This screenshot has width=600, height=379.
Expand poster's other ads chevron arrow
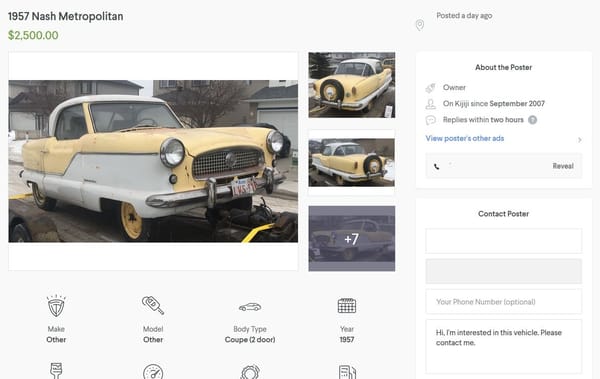[x=580, y=140]
